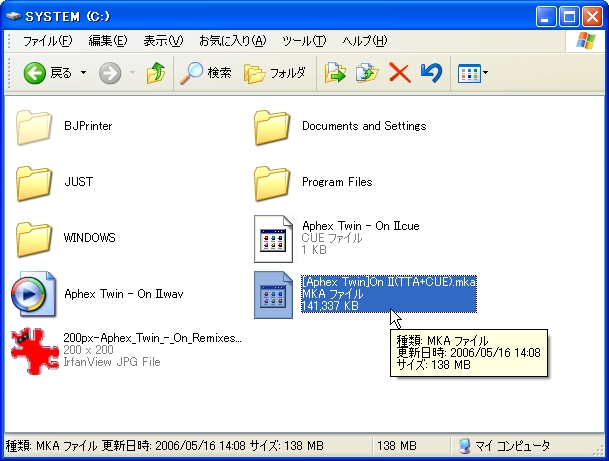Click the window resize grip
The height and width of the screenshot is (461, 609).
[x=600, y=451]
